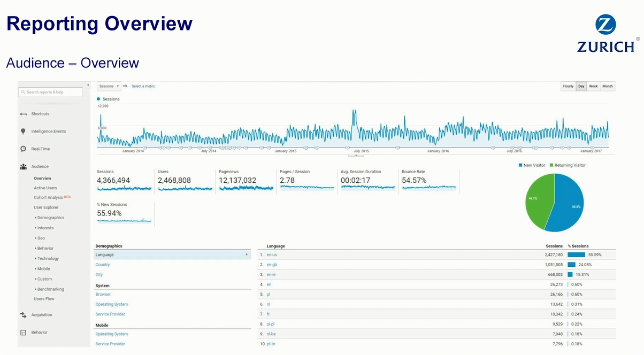Screen dimensions: 644x355
Task: Click the Audience people icon
Action: (23, 167)
